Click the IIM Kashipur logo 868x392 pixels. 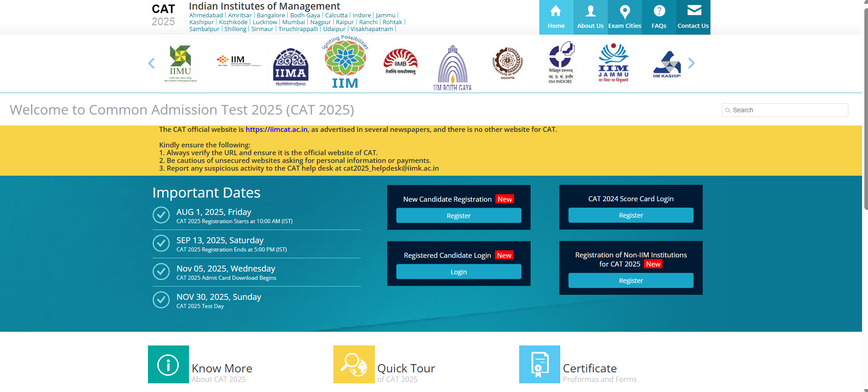click(667, 65)
